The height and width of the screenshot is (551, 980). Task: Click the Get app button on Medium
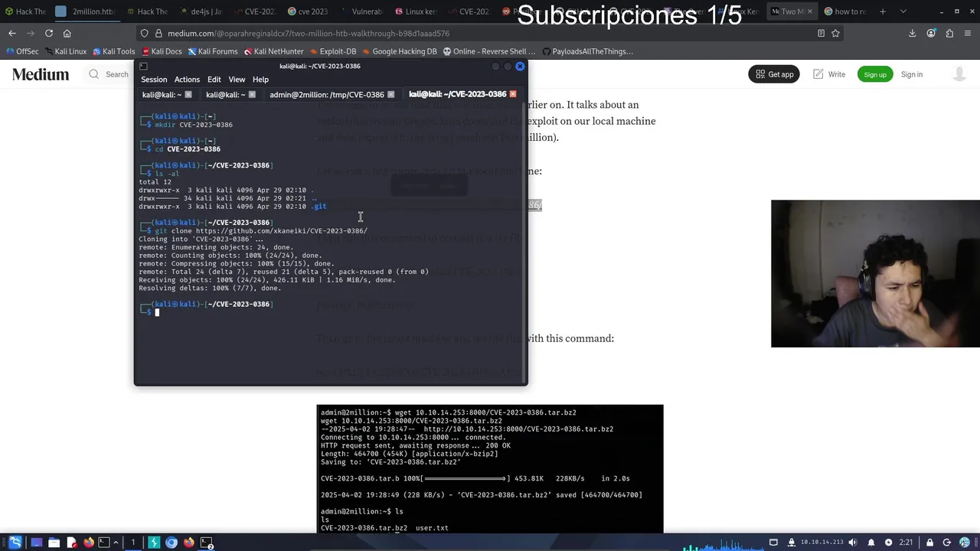tap(774, 74)
